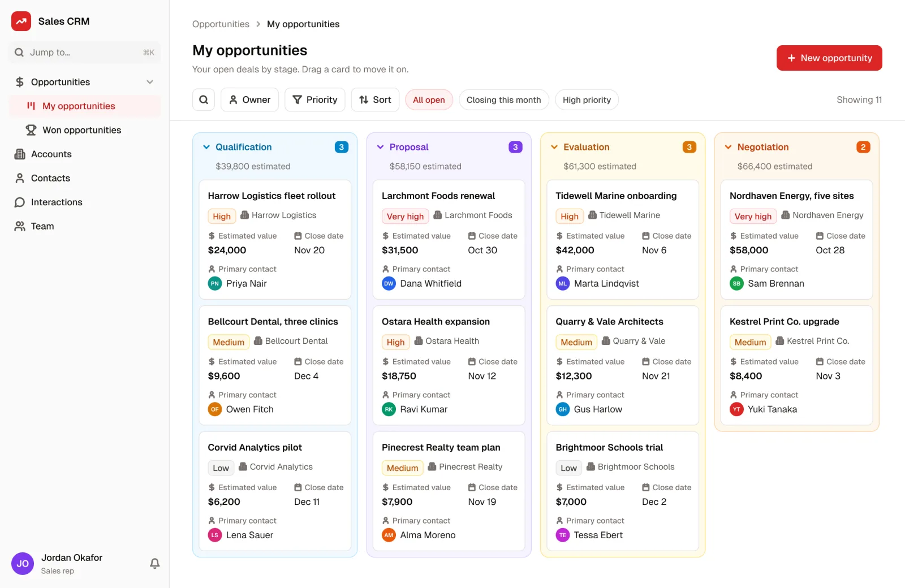
Task: Open Won opportunities in sidebar
Action: coord(85,130)
